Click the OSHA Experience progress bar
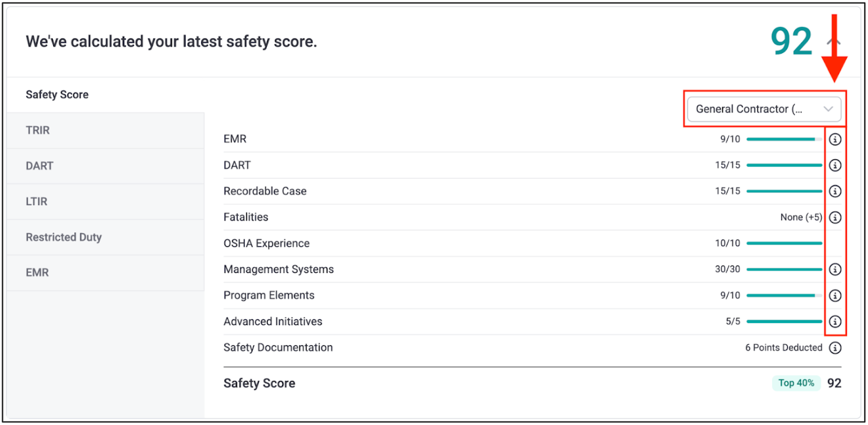Image resolution: width=868 pixels, height=425 pixels. point(784,243)
